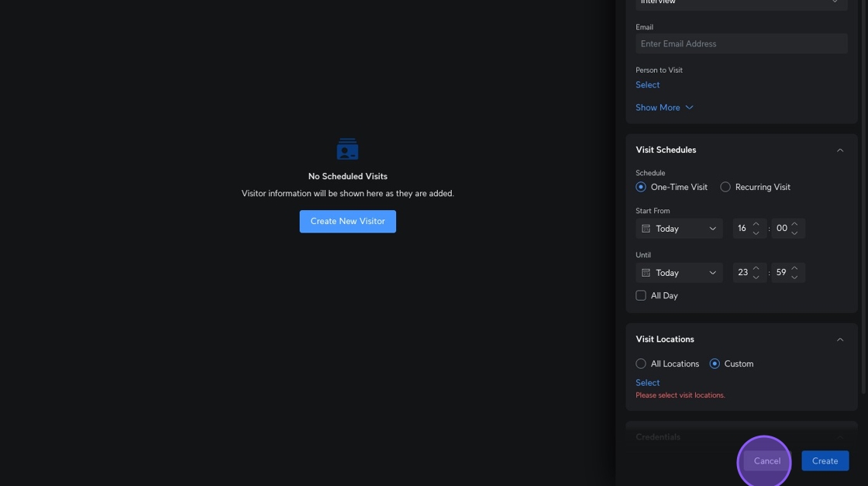
Task: Collapse the Visit Schedules section
Action: click(x=839, y=150)
